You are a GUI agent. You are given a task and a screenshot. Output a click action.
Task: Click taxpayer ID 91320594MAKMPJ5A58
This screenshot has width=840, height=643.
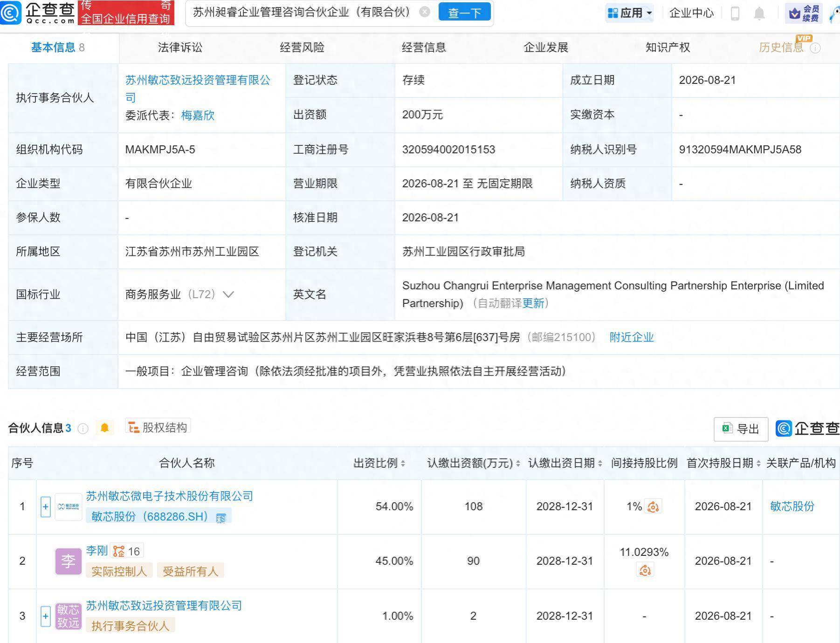pyautogui.click(x=740, y=150)
